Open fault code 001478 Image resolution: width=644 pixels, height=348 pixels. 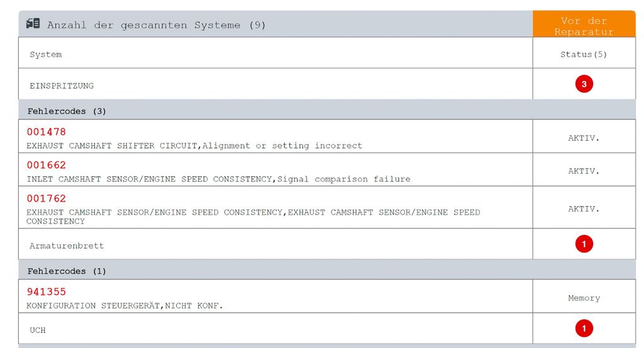[46, 132]
